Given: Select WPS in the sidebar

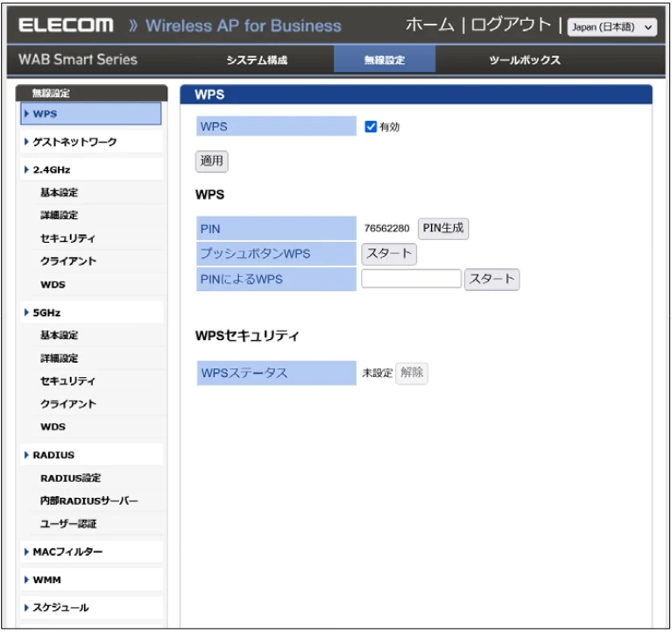Looking at the screenshot, I should 91,114.
